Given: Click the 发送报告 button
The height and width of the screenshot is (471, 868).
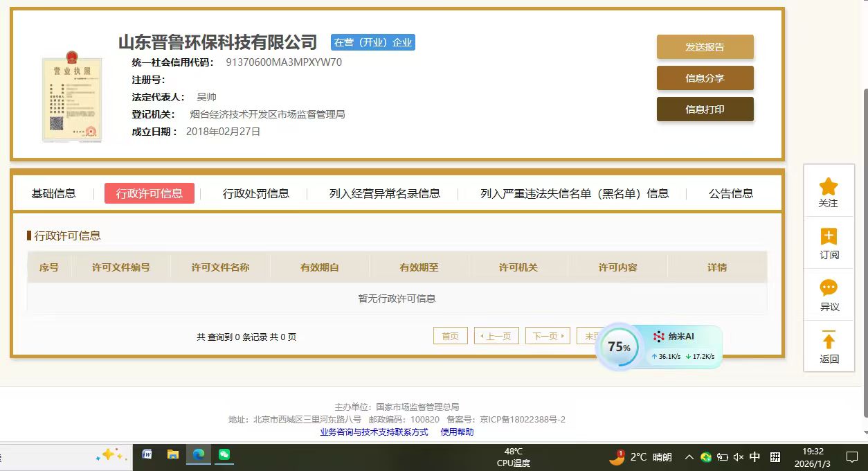Looking at the screenshot, I should [705, 47].
